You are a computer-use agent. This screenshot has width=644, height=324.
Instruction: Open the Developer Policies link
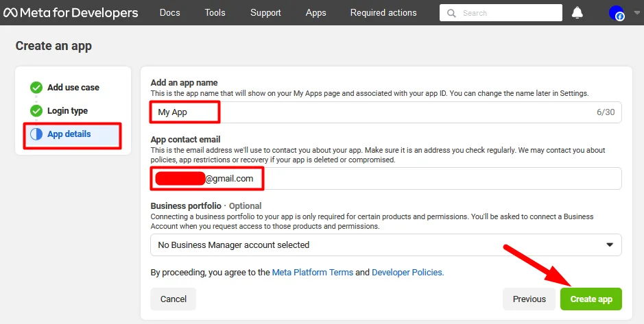coord(408,273)
